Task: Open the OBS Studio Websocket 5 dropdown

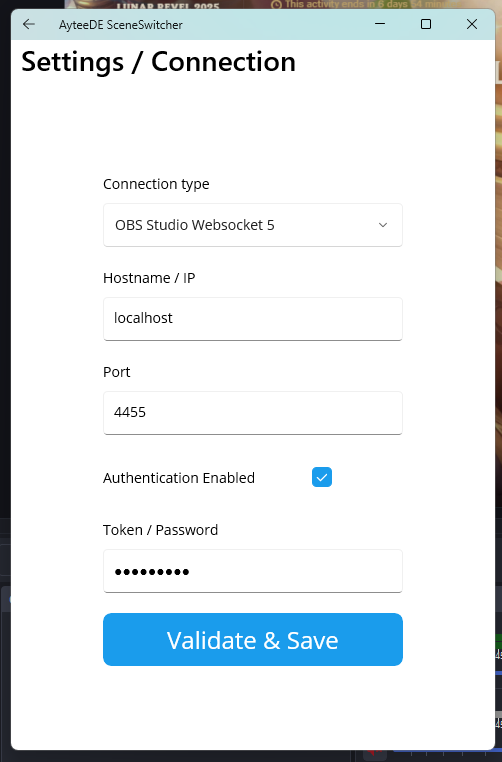Action: pos(253,225)
